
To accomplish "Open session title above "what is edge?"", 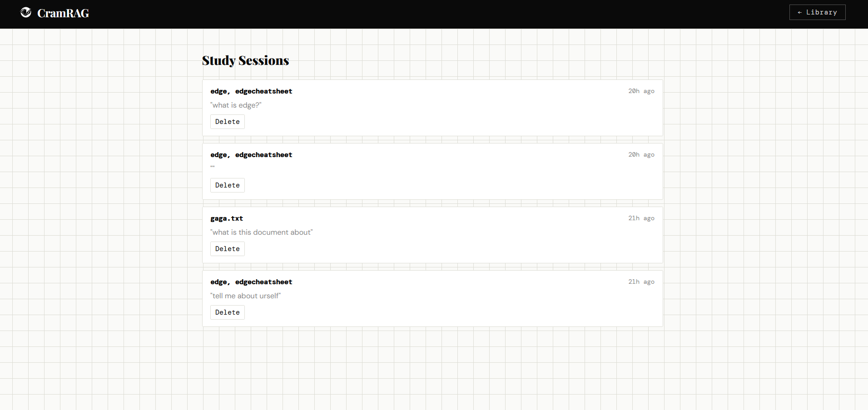I will 251,91.
